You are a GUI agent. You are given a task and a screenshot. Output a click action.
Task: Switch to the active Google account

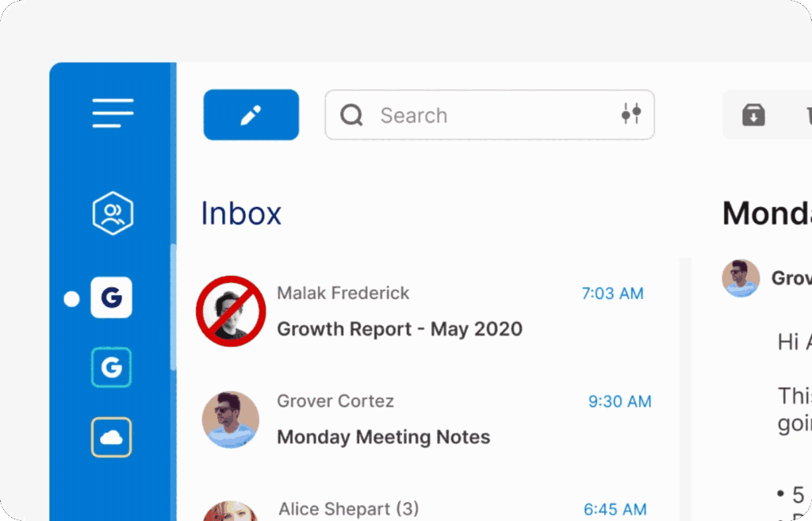(111, 297)
